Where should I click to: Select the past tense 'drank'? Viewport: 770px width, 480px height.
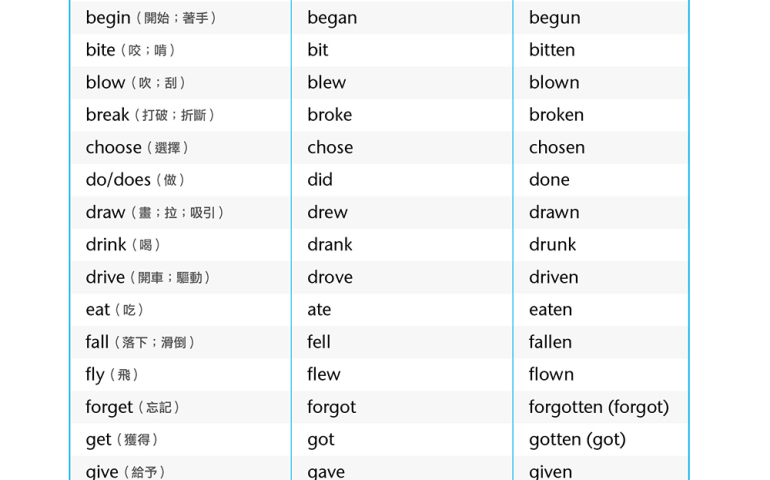[329, 245]
